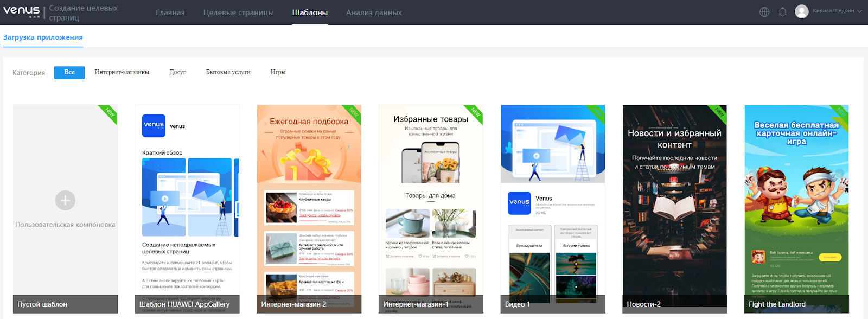Select the Загрузка приложения tab
The width and height of the screenshot is (868, 319).
[43, 37]
